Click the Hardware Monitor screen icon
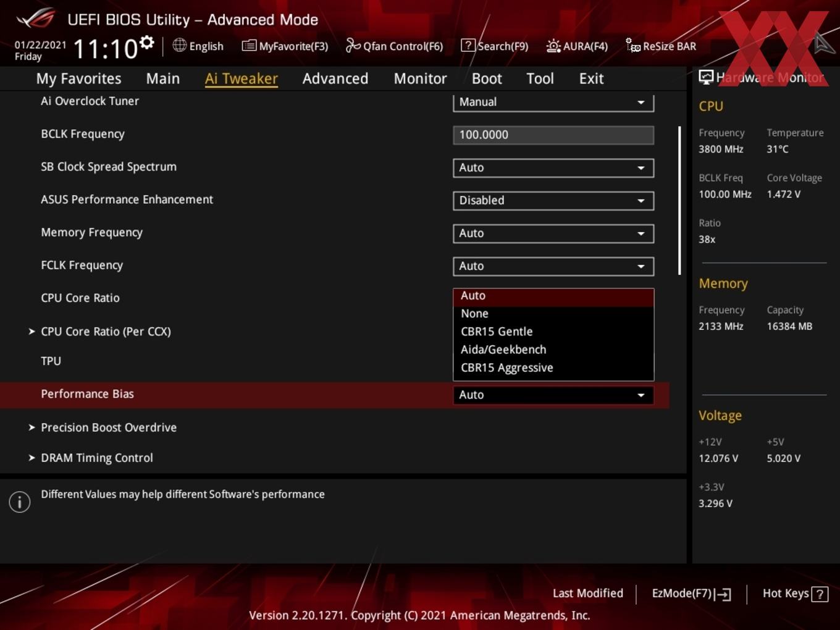The width and height of the screenshot is (840, 630). coord(706,77)
